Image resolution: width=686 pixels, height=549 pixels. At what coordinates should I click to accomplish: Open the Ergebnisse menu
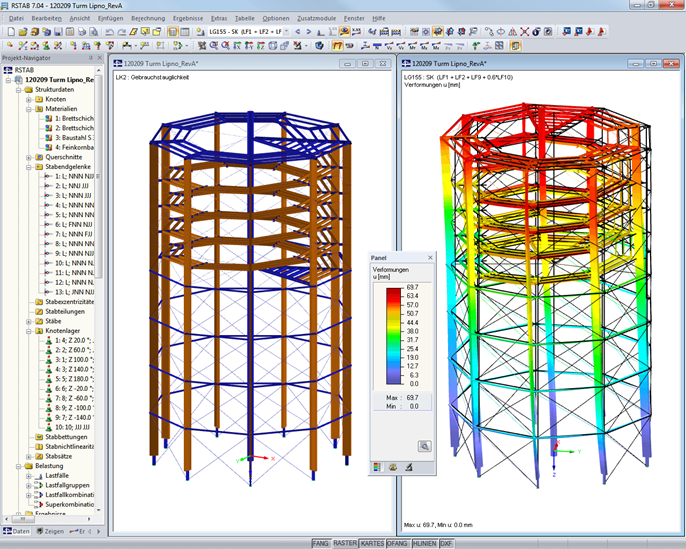tap(187, 18)
